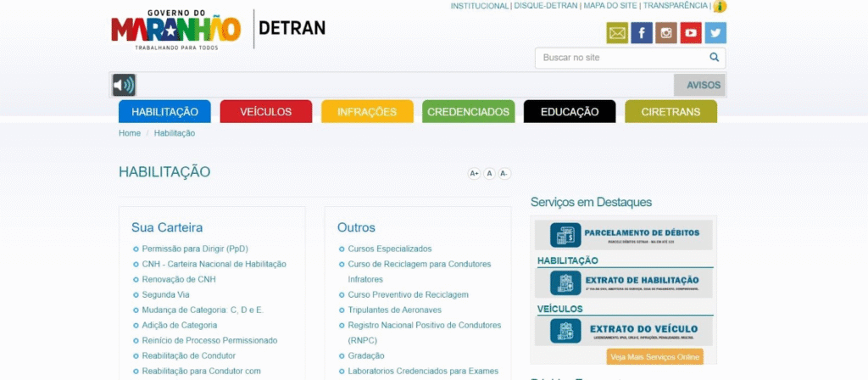Image resolution: width=868 pixels, height=380 pixels.
Task: Reset font size with A button
Action: (x=489, y=173)
